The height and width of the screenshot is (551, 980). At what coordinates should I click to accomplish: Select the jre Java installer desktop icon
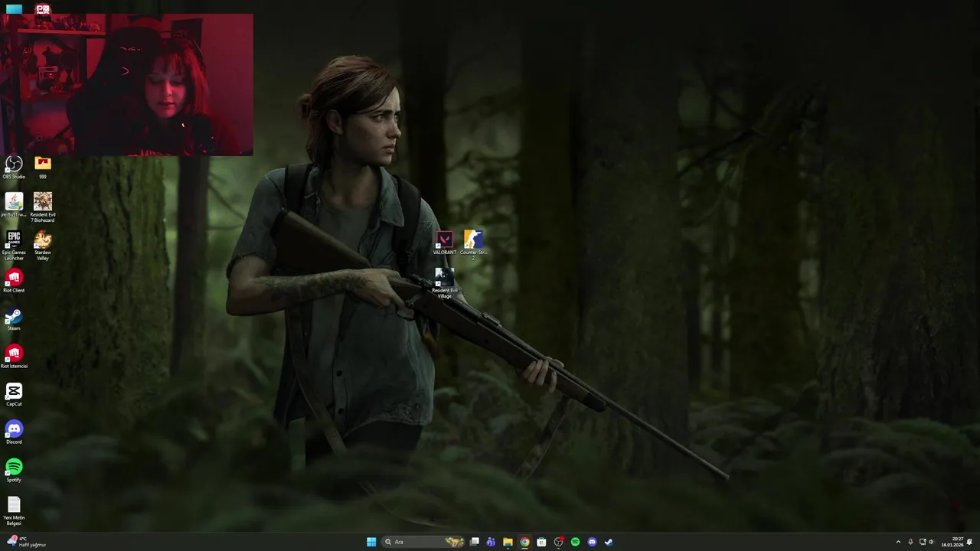point(14,205)
